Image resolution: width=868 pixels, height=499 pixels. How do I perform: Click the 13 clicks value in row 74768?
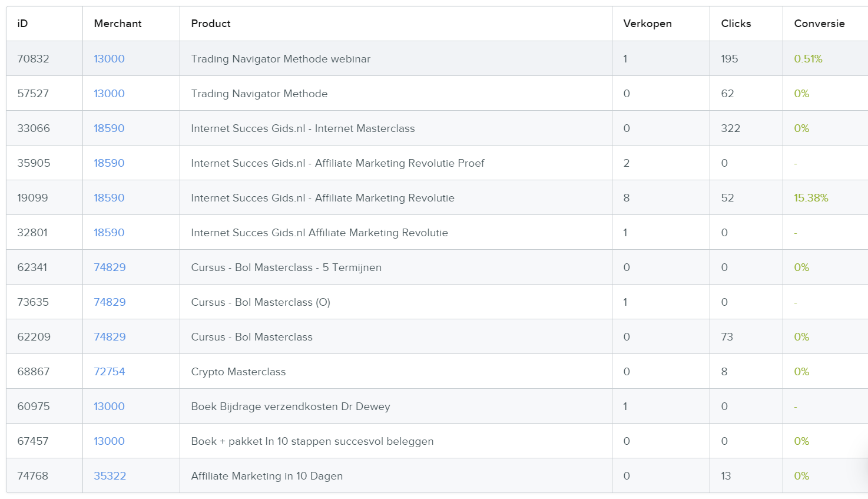[x=725, y=476]
